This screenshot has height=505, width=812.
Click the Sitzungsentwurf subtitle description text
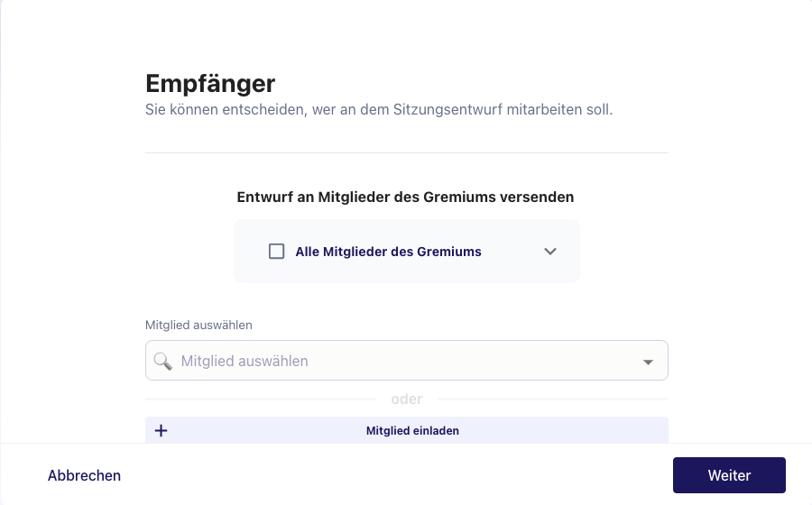point(379,110)
